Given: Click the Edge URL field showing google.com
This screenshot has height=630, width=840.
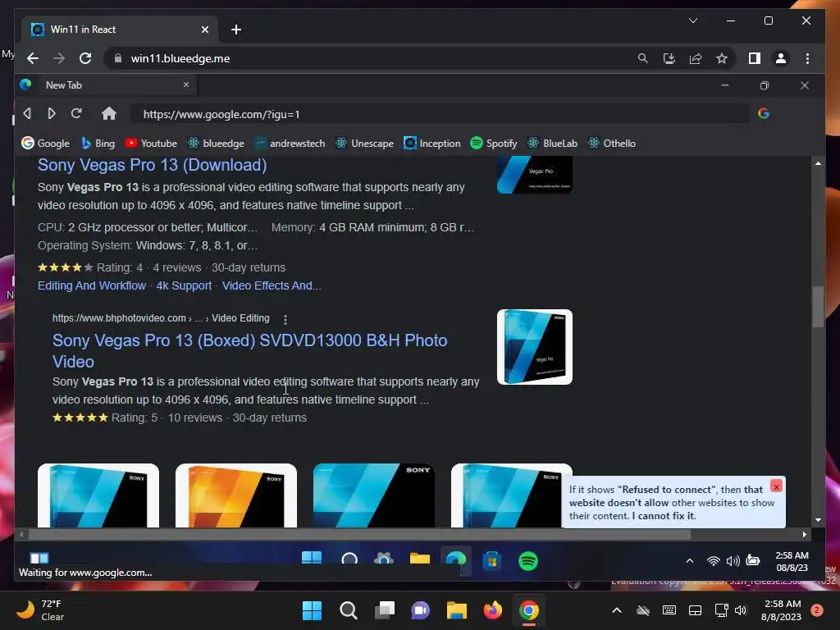Looking at the screenshot, I should (x=440, y=114).
